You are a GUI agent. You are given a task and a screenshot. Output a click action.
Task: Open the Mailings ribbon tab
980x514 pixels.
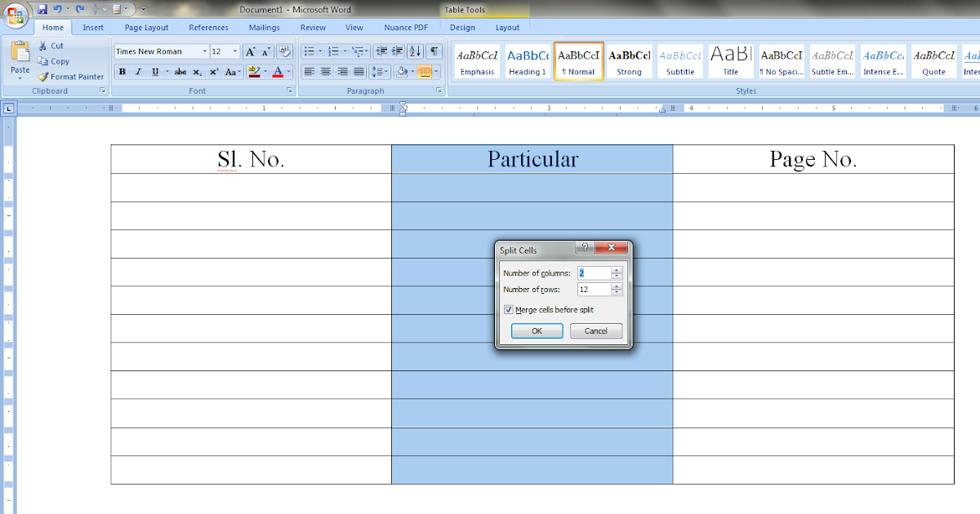tap(264, 27)
